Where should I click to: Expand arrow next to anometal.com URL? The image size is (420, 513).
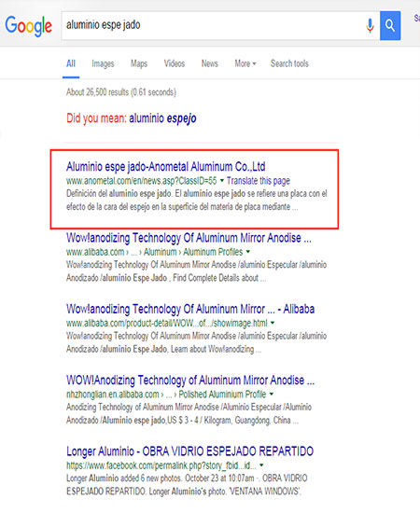coord(222,181)
